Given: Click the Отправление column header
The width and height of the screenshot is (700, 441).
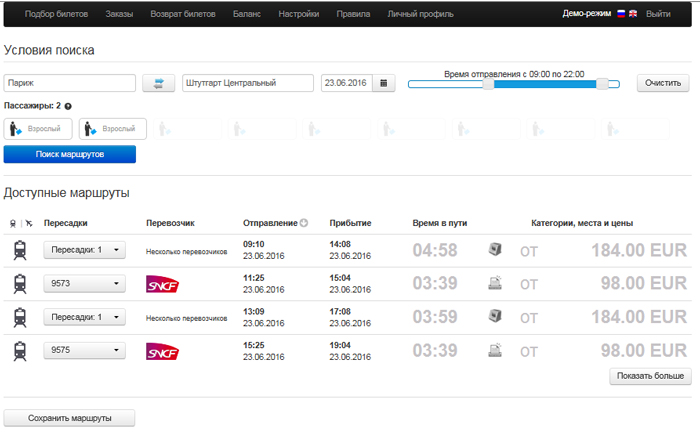Looking at the screenshot, I should [x=270, y=223].
